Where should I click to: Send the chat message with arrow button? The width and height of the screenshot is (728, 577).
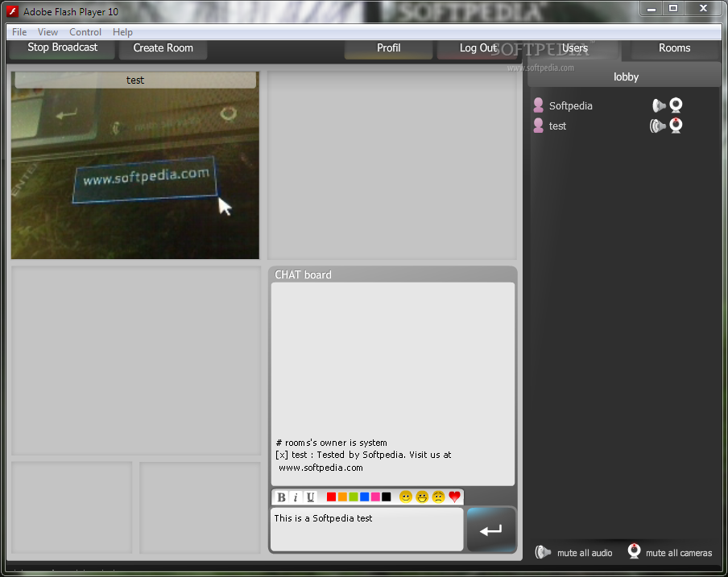coord(491,530)
